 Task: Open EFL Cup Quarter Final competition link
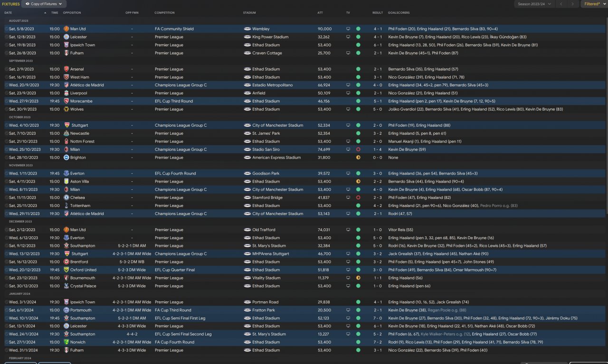[175, 270]
